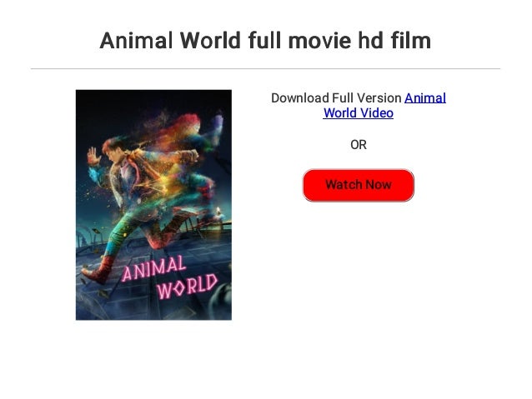The image size is (532, 399).
Task: Click the running man's raised hand on poster
Action: [93, 157]
